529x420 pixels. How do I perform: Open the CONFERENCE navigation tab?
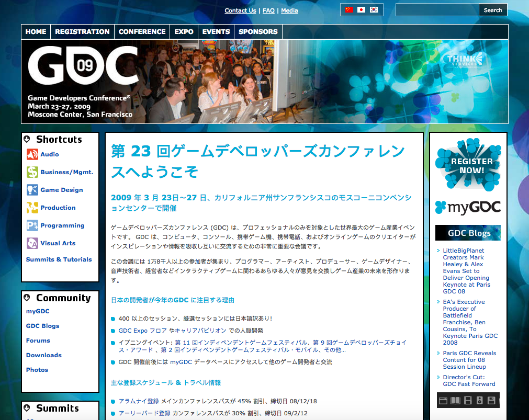click(x=142, y=31)
